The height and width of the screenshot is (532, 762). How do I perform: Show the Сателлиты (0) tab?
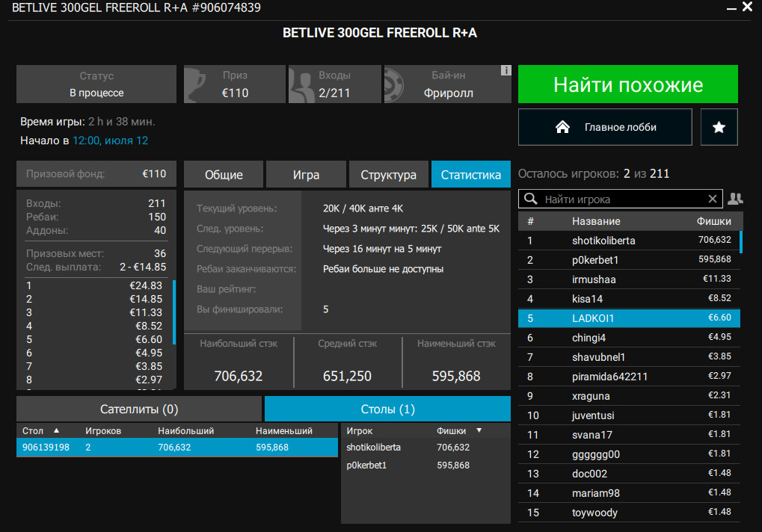tap(139, 409)
